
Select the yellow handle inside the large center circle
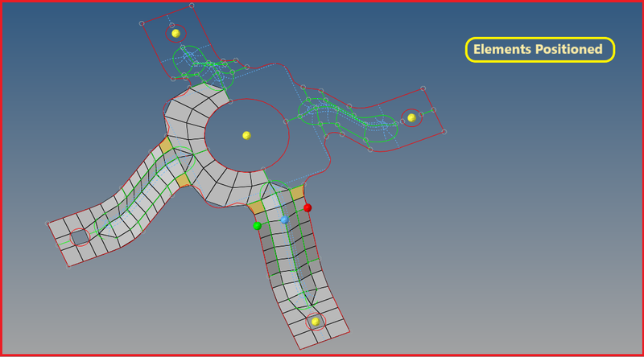(246, 135)
